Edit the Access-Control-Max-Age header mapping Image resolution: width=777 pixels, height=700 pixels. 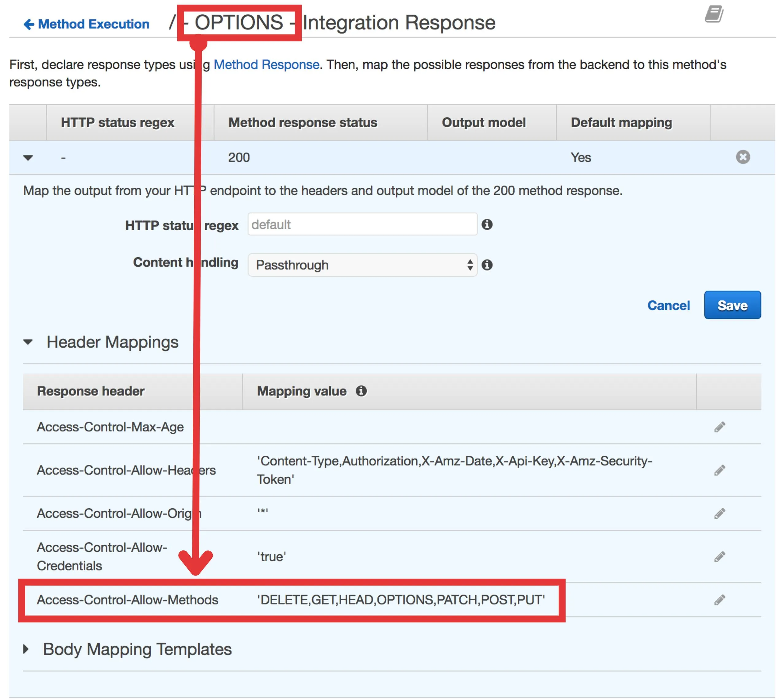coord(720,427)
